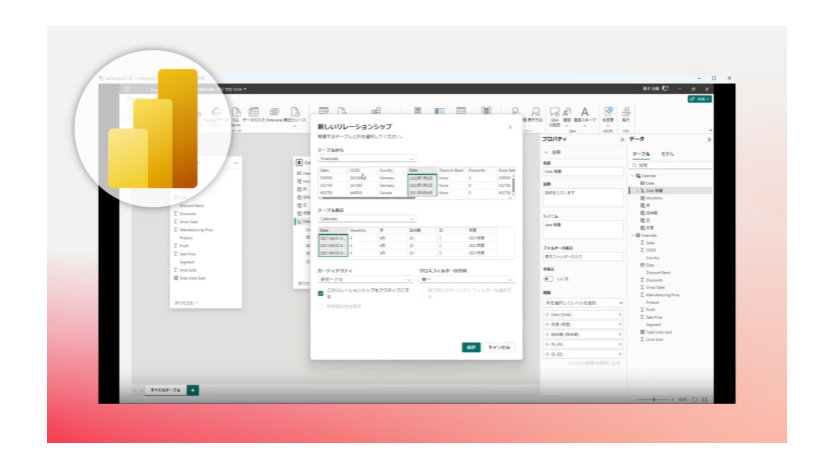Select Discount Band field in data pane
The image size is (834, 470).
tap(658, 272)
